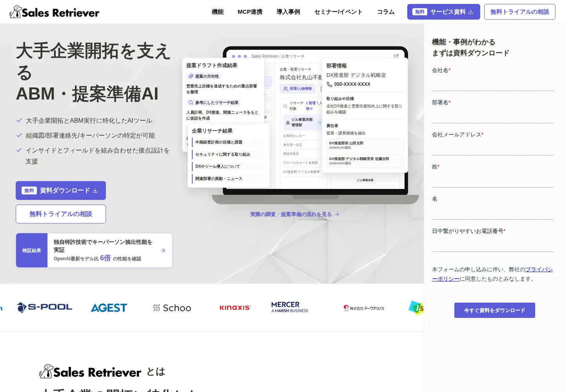This screenshot has width=565, height=392.
Task: Open the 検証結果 key person extraction card
Action: point(94,250)
